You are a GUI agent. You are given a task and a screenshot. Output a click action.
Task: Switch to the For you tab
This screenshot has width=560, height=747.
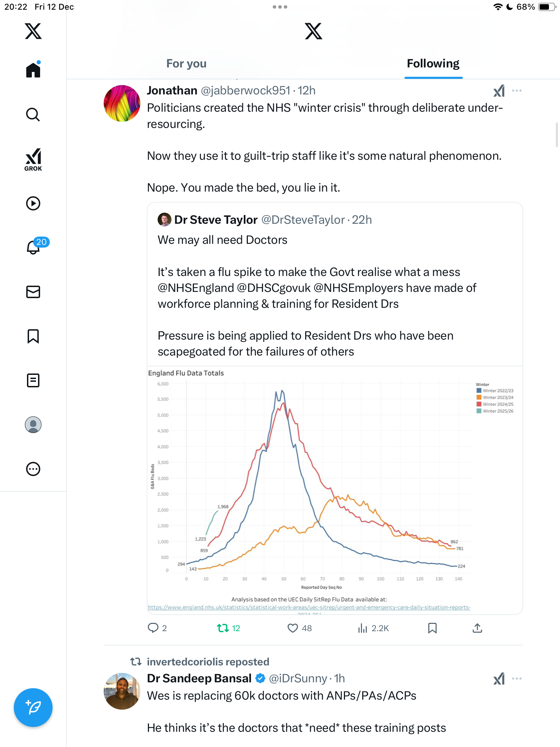pos(186,64)
